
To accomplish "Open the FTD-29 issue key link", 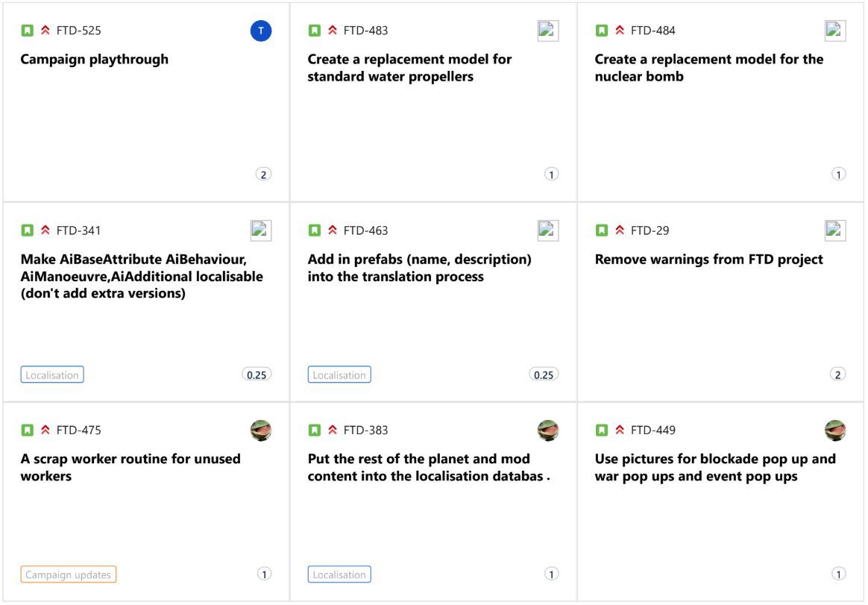I will point(650,231).
